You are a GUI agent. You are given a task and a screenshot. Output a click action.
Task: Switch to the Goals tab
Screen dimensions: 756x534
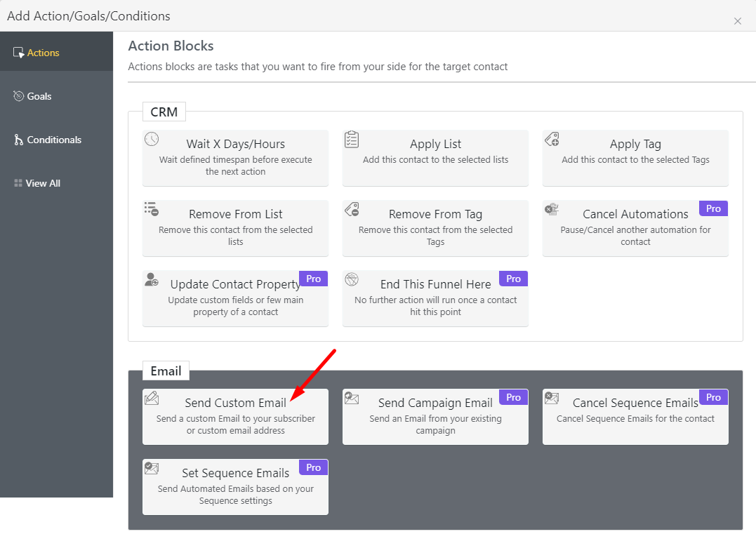pyautogui.click(x=56, y=96)
